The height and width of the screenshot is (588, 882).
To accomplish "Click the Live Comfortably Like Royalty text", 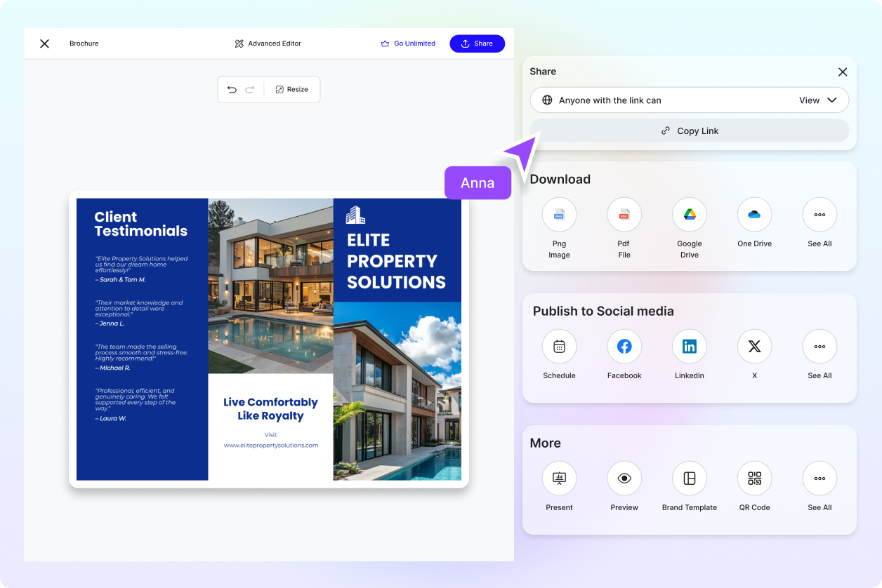I will [270, 409].
